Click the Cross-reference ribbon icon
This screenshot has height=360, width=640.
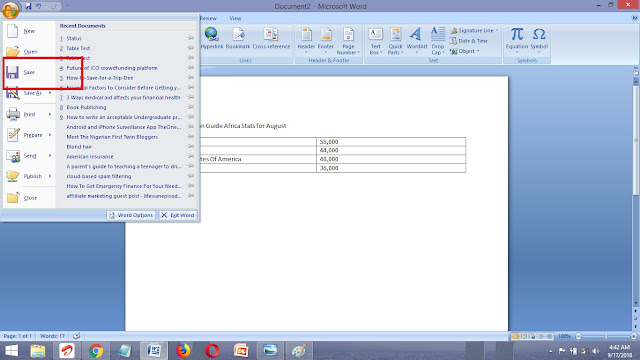(x=271, y=38)
